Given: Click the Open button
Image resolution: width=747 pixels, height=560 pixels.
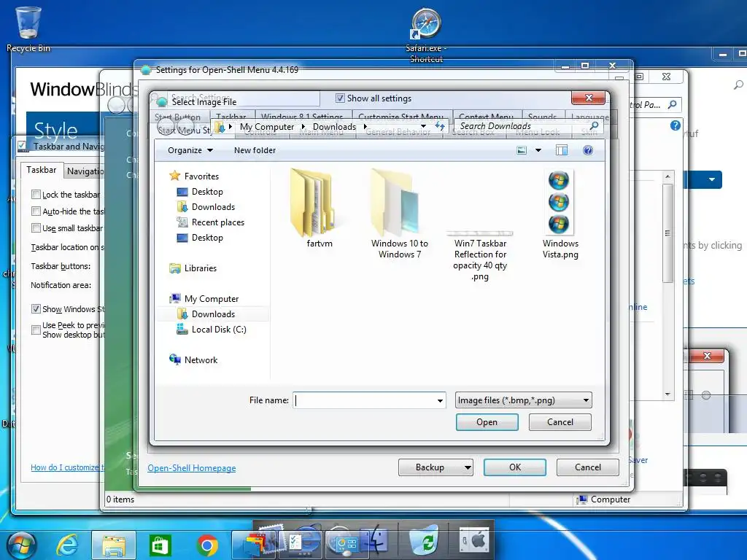Looking at the screenshot, I should [487, 422].
